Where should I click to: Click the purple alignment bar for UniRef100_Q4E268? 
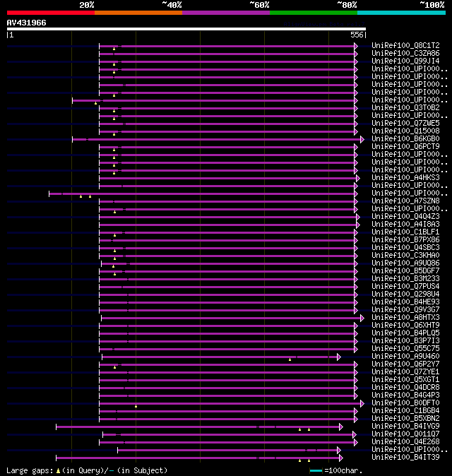pos(227,442)
